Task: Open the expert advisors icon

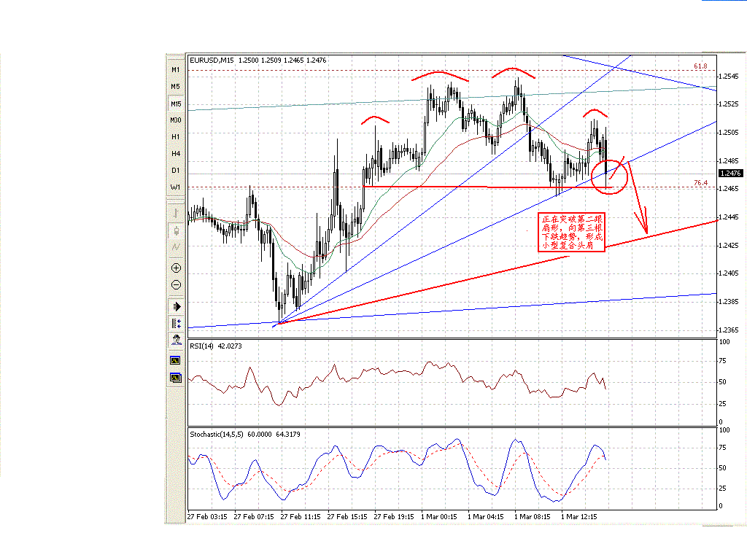Action: [176, 340]
